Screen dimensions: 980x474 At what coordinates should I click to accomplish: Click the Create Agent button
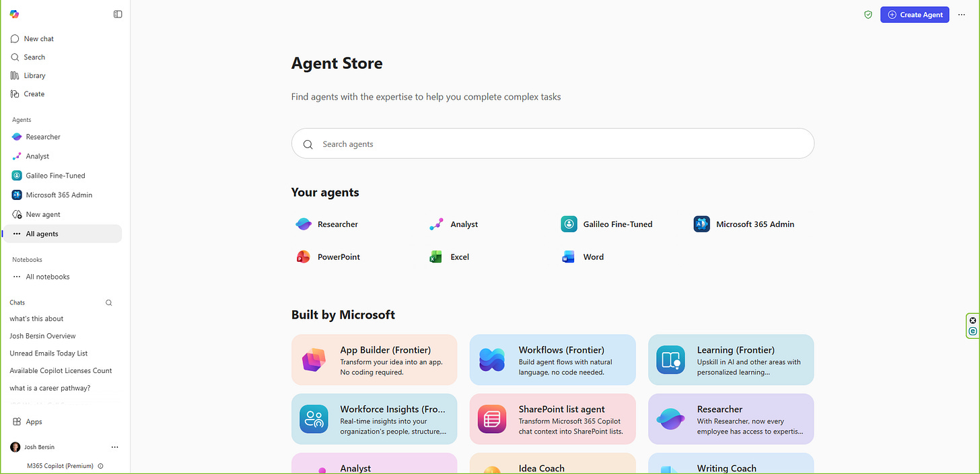[x=915, y=14]
